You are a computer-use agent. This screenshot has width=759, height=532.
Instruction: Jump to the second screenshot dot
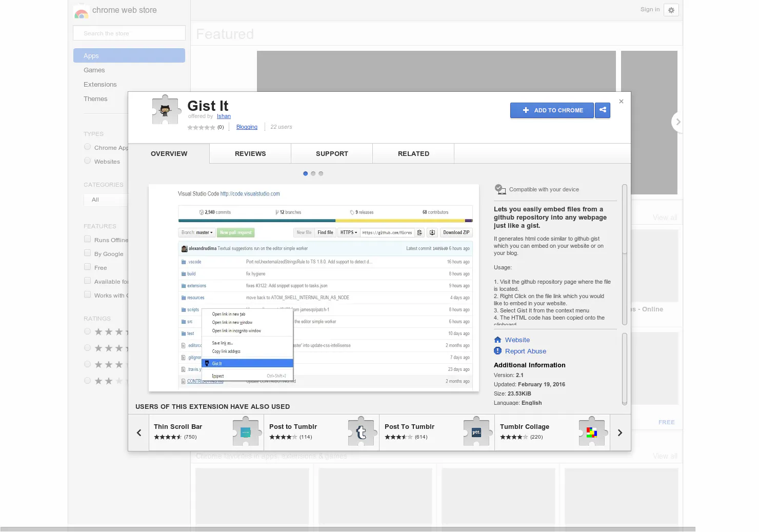[313, 173]
